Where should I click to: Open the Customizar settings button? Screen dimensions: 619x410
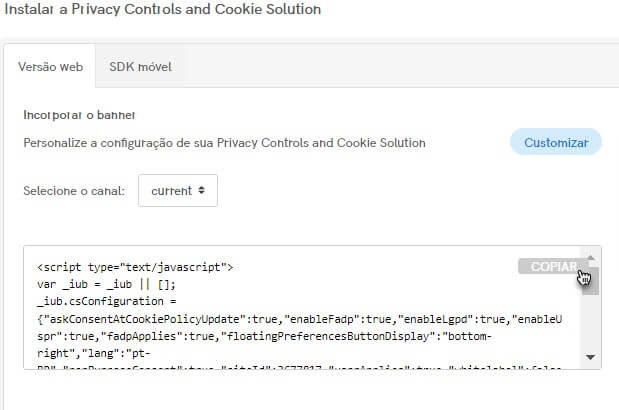click(556, 142)
